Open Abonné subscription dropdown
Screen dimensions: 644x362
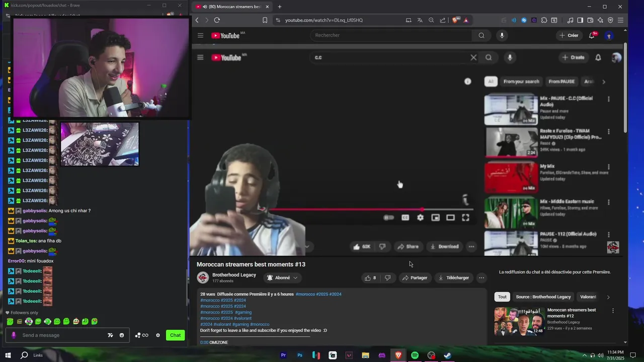[x=282, y=278]
